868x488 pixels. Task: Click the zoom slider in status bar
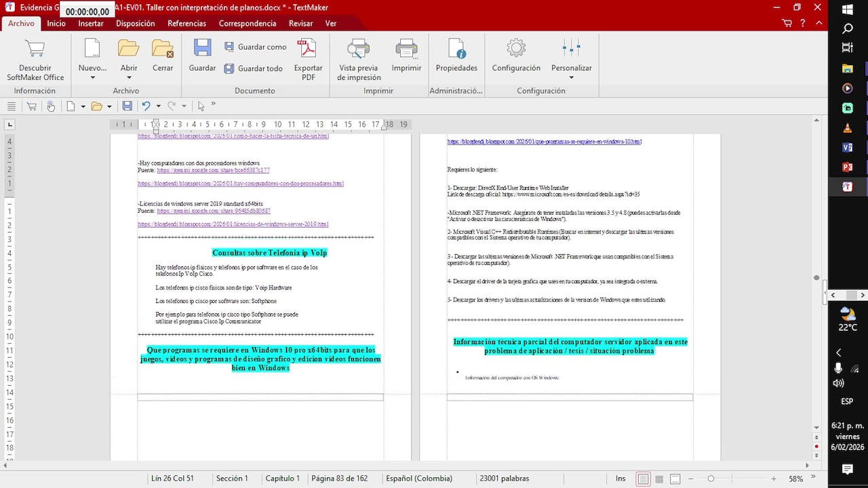[x=711, y=479]
